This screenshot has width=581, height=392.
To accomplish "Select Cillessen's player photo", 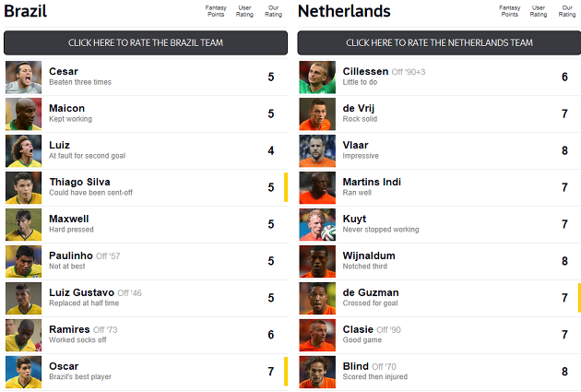I will 317,77.
